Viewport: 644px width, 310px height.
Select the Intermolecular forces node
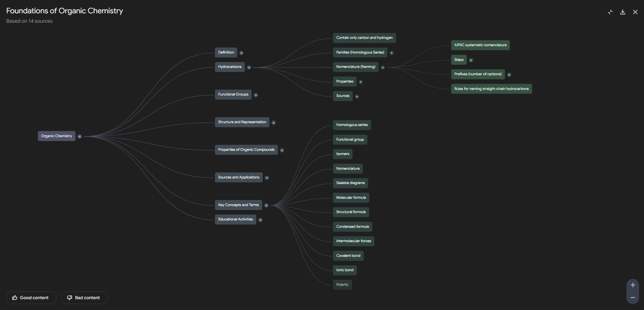coord(354,241)
